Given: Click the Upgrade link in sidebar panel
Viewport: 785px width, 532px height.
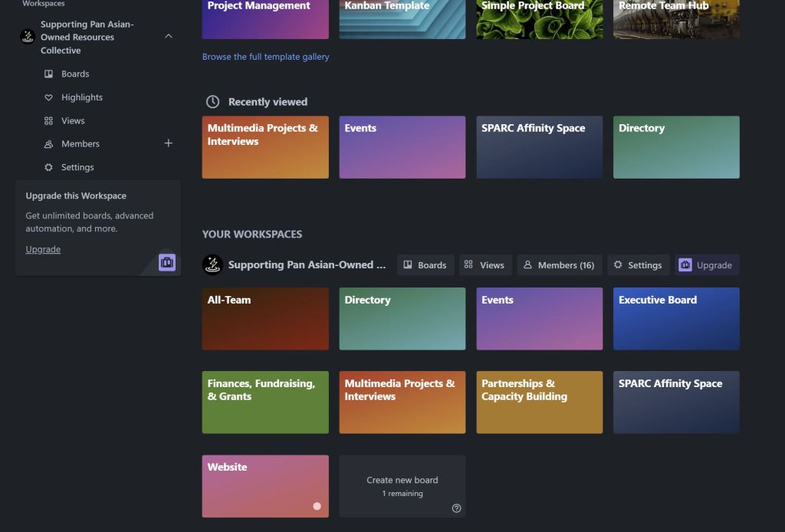Looking at the screenshot, I should [43, 249].
